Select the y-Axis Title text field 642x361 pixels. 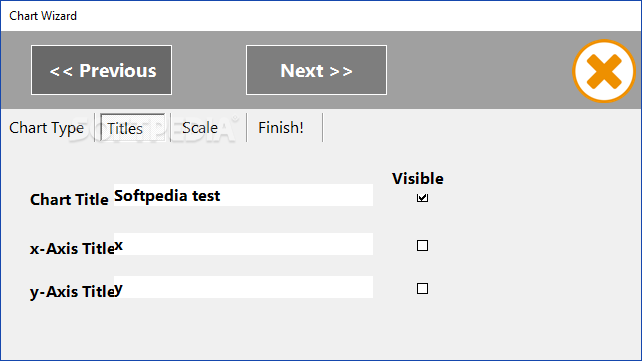tap(243, 287)
